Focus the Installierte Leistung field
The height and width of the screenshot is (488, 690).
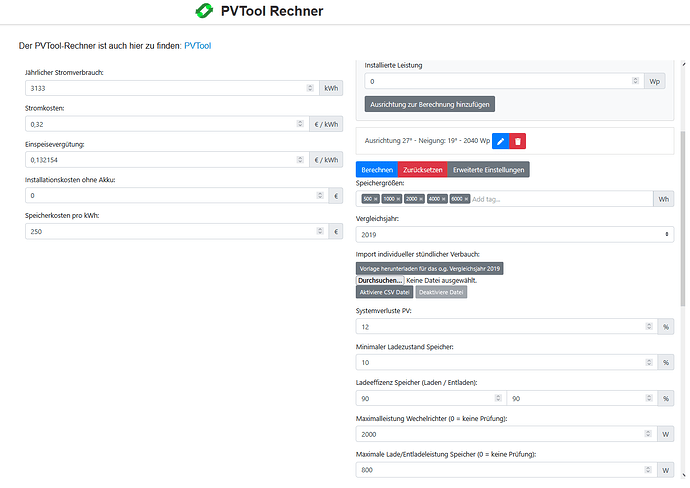point(504,81)
